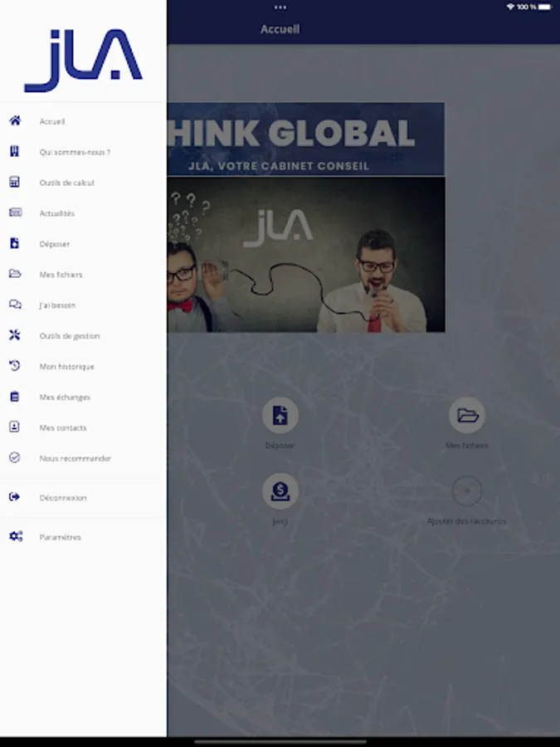Tap the chat bubbles icon for J'ai besoin
The height and width of the screenshot is (747, 560).
click(x=15, y=305)
